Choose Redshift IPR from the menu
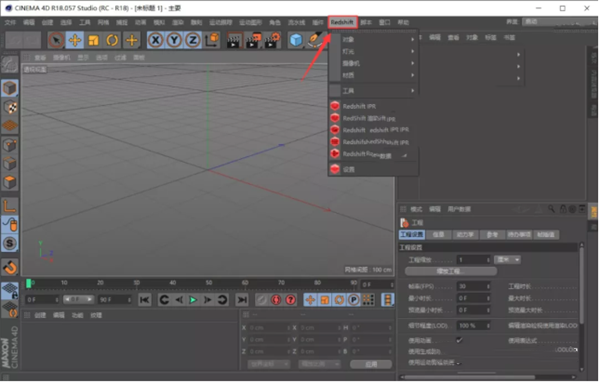The image size is (600, 382). [x=373, y=106]
